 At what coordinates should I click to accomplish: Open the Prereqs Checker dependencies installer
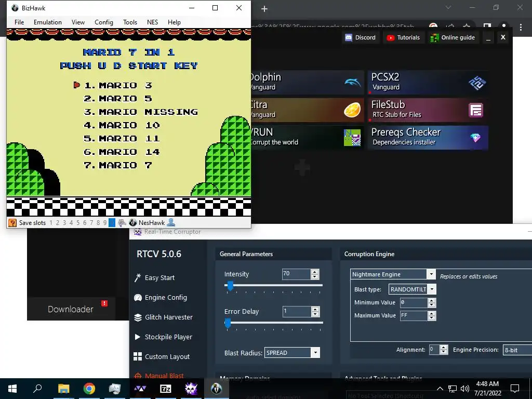(x=428, y=137)
